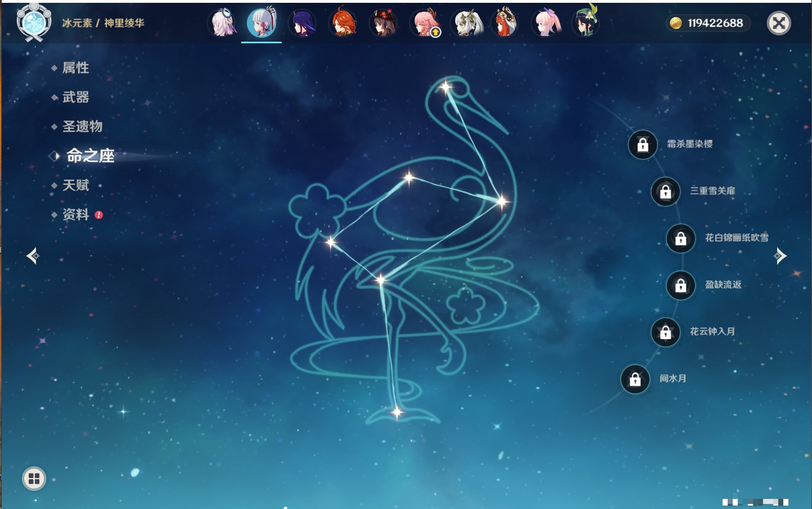Viewport: 812px width, 509px height.
Task: Click the 霜杀墨染樱 label
Action: point(690,144)
